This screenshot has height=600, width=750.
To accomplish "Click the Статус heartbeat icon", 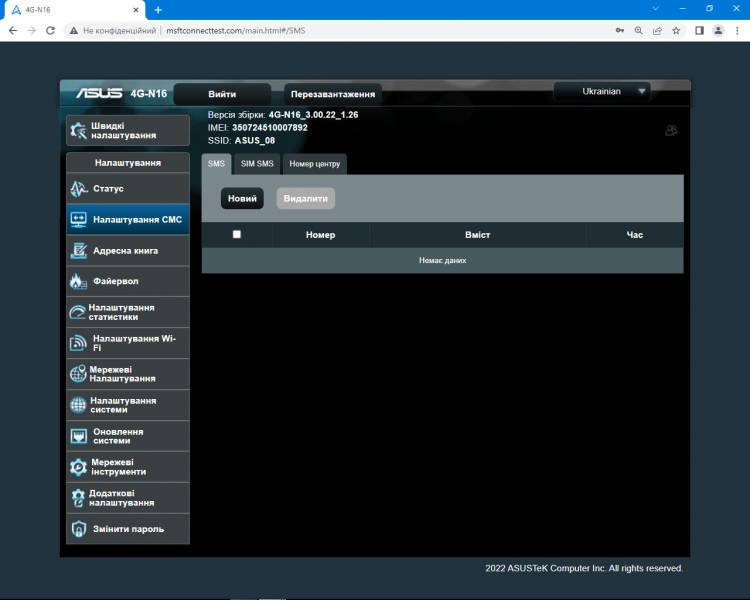I will coord(79,189).
